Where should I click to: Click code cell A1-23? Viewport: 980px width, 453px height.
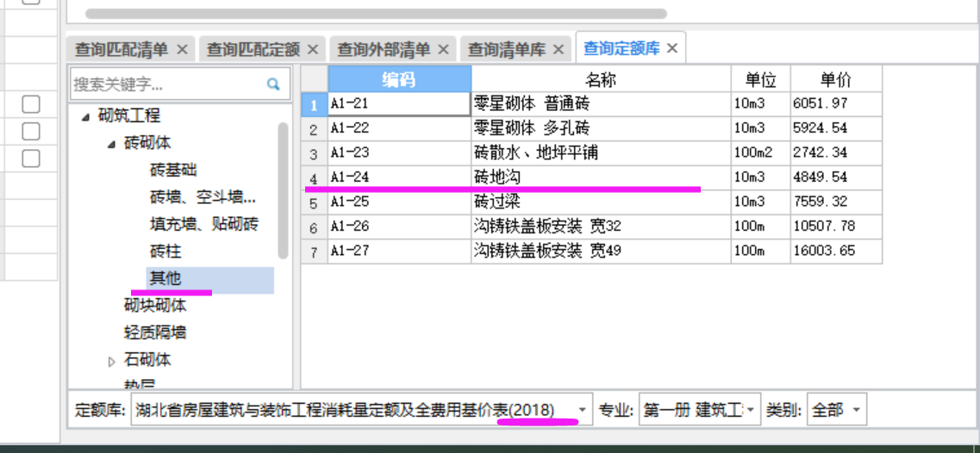click(399, 153)
